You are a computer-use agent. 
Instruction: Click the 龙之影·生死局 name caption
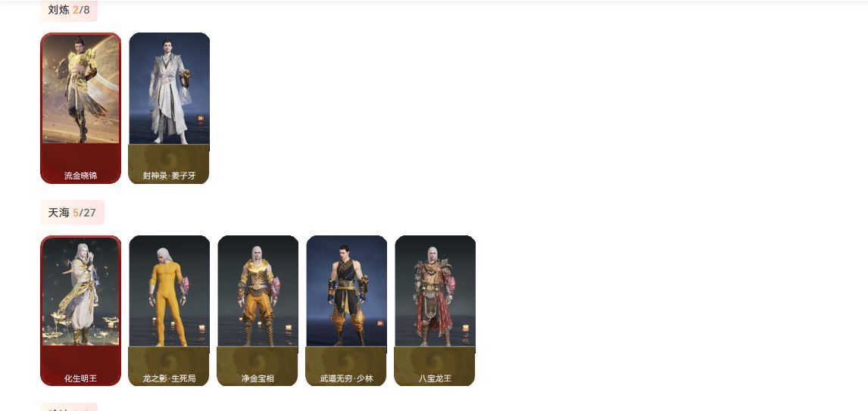coord(170,379)
